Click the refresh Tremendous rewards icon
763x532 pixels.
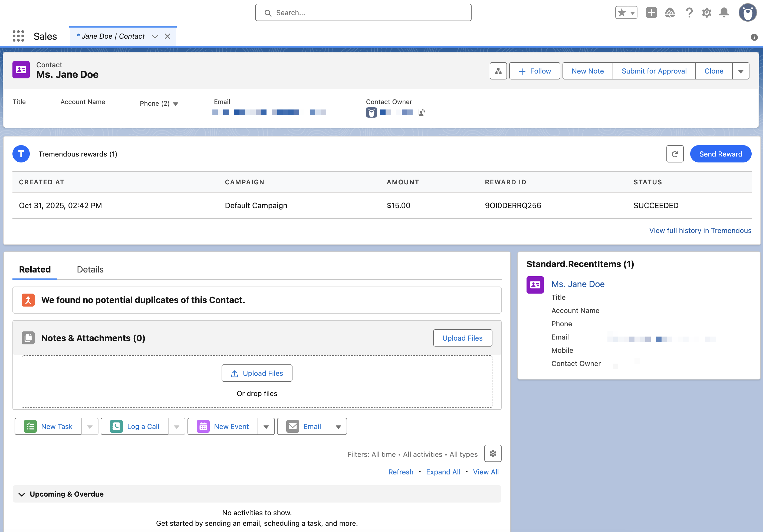pos(675,154)
